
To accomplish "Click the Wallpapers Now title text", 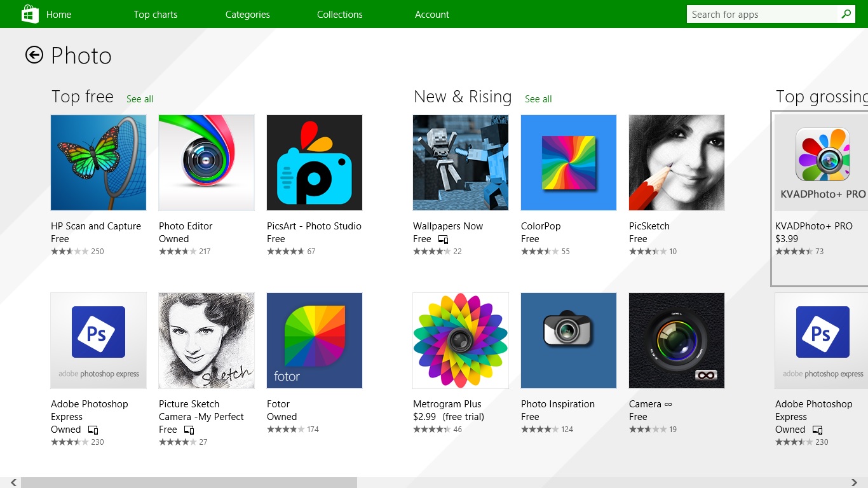I will [448, 226].
